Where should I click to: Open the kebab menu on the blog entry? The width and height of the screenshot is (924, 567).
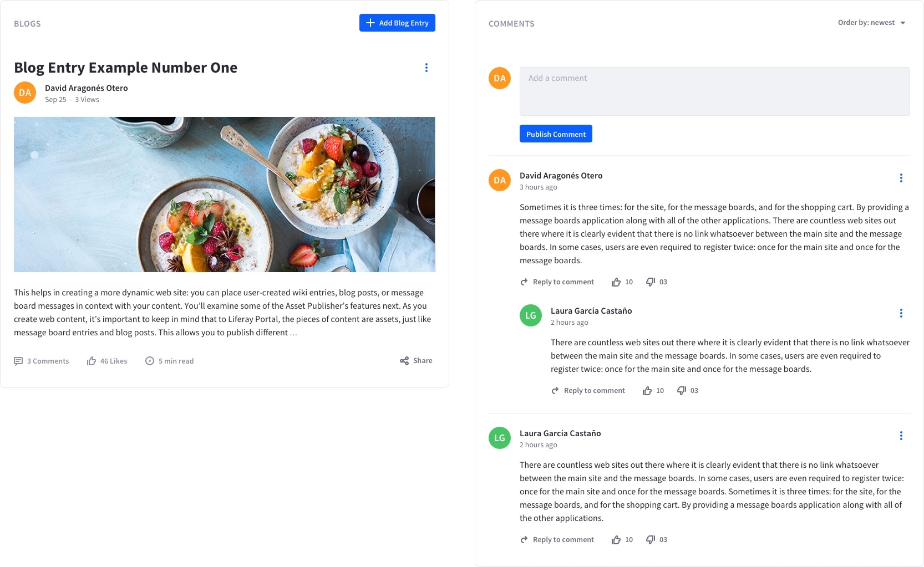426,67
